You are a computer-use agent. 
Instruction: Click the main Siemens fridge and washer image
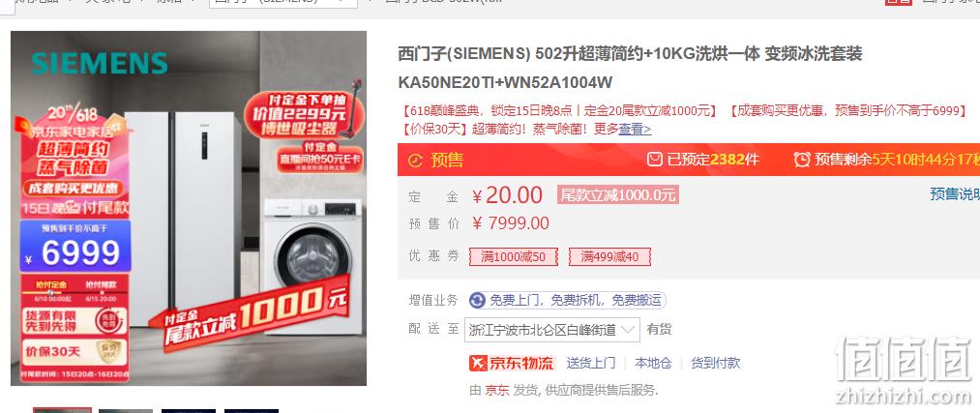pyautogui.click(x=189, y=208)
